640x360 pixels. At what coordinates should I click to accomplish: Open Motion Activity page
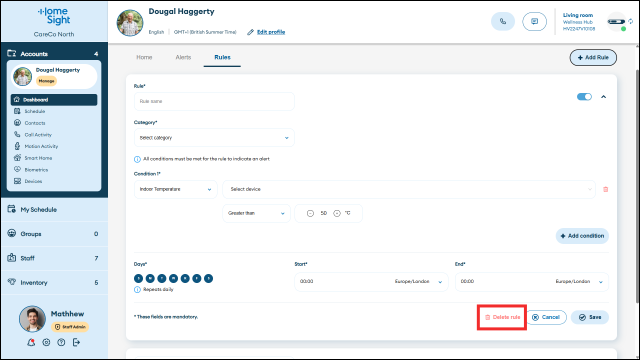click(41, 146)
